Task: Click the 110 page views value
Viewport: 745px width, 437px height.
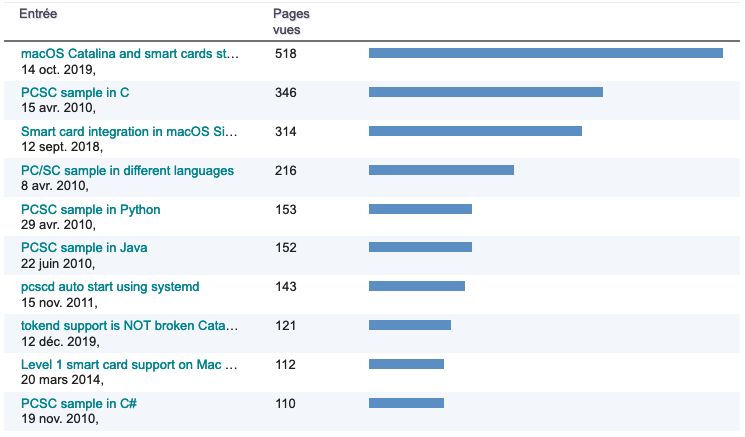Action: (286, 404)
